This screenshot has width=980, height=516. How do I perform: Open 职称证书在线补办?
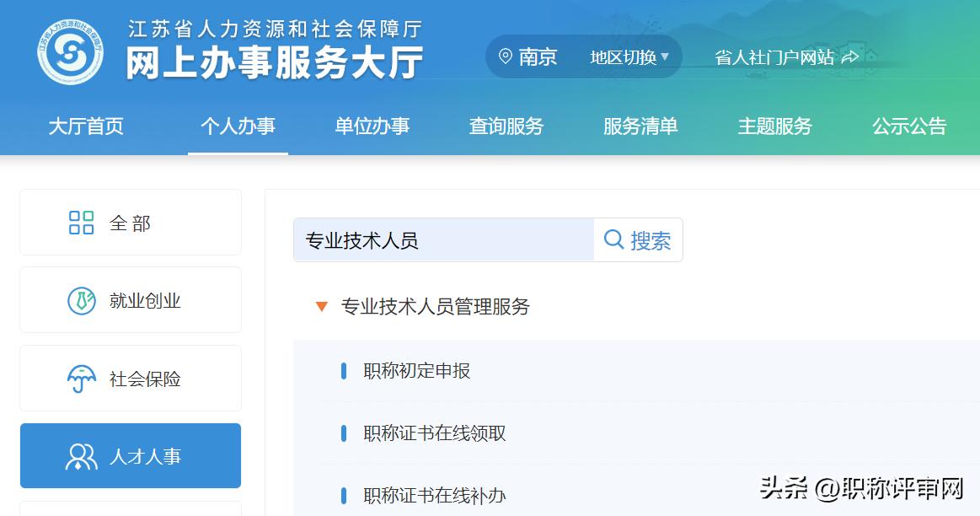click(432, 496)
